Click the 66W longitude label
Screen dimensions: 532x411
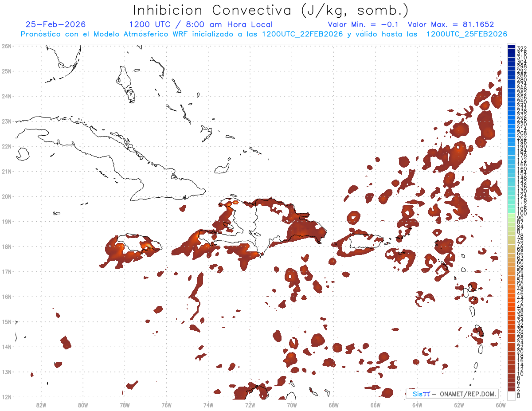tap(375, 405)
